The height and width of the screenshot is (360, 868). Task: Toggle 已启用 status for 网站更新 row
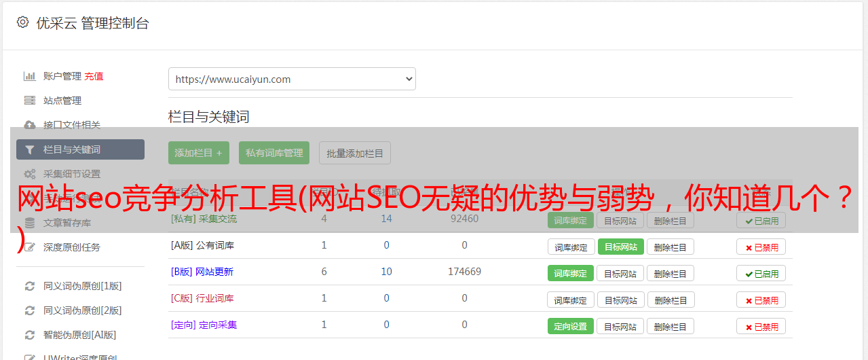point(761,273)
